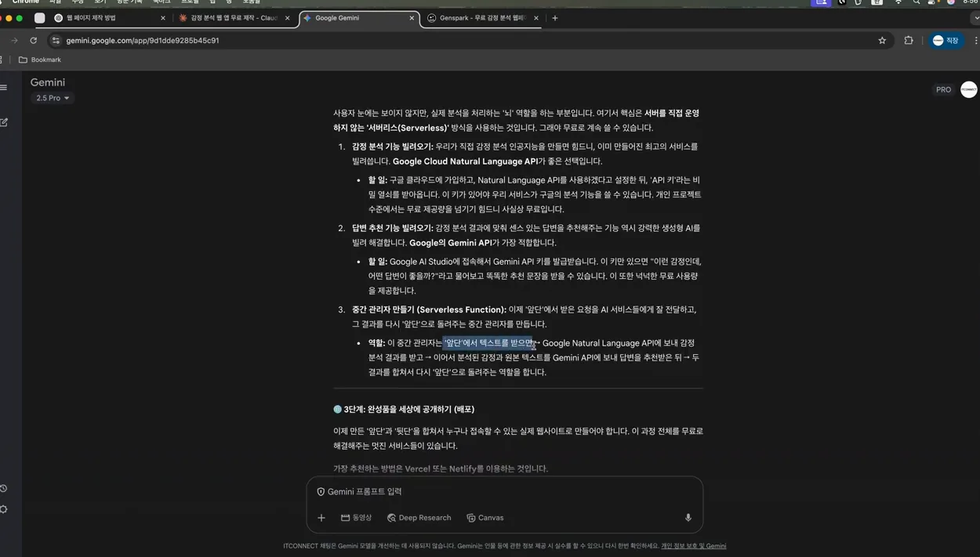980x557 pixels.
Task: Click the '감정 분석 기능 빌려오기' bold text
Action: (392, 146)
